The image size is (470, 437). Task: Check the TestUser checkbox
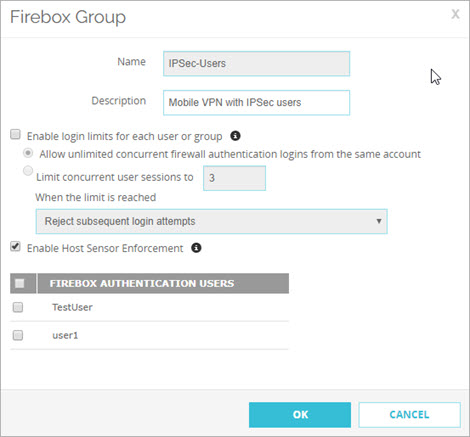pos(18,307)
